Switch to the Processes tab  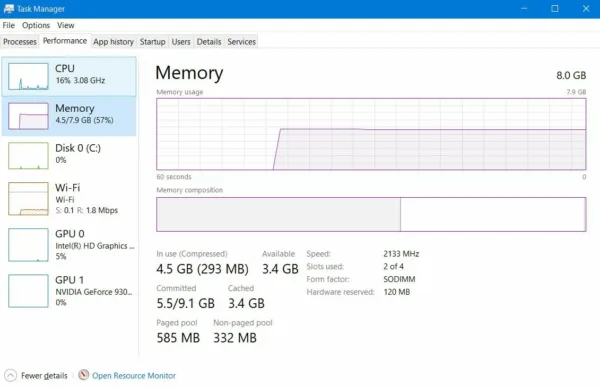tap(20, 42)
